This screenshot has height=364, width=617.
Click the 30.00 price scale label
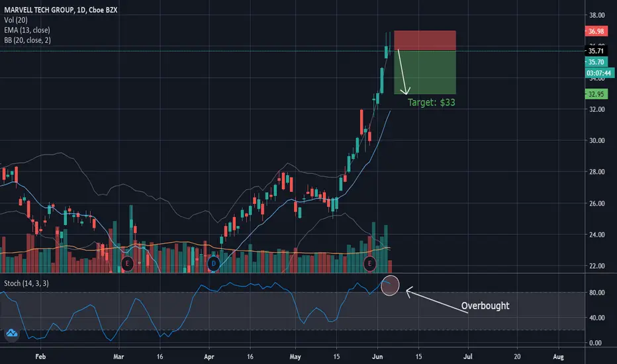coord(597,140)
